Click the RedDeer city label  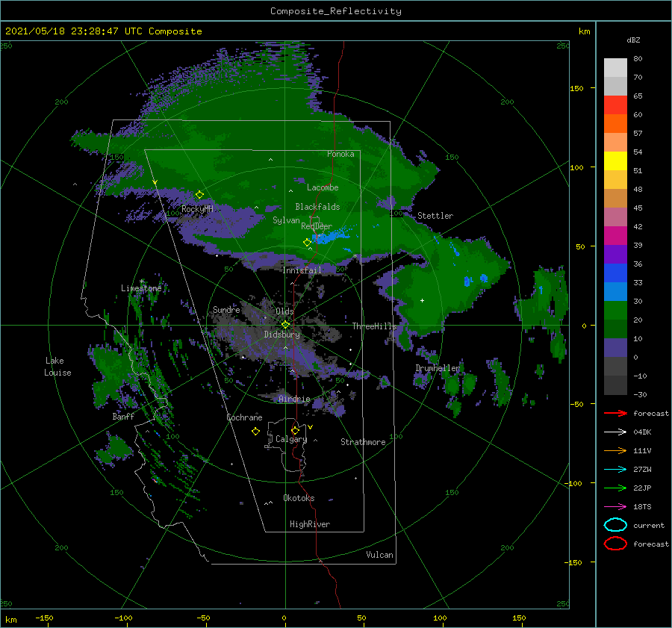pyautogui.click(x=317, y=226)
